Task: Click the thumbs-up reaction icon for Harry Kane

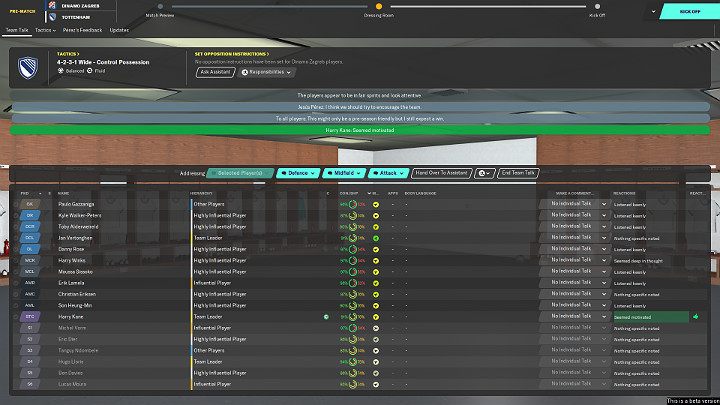Action: (694, 316)
